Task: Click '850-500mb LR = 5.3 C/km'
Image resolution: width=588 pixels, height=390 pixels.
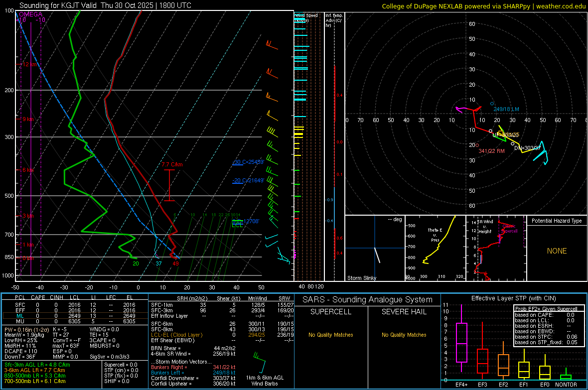Action: tap(35, 376)
